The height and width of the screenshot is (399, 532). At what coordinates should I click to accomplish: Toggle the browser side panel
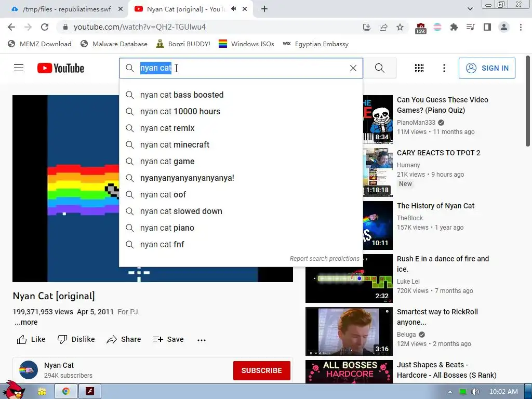[x=487, y=27]
